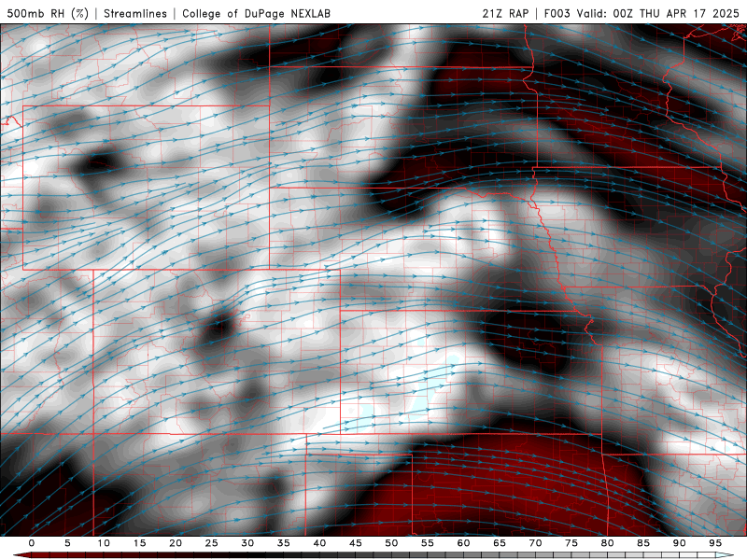The width and height of the screenshot is (747, 560).
Task: Click the color bar label "55"
Action: (428, 543)
